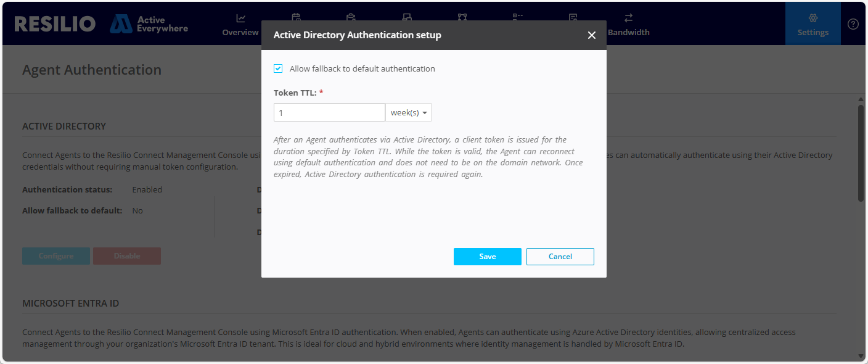868x364 pixels.
Task: Select the Bandwidth menu tab label
Action: click(x=628, y=32)
